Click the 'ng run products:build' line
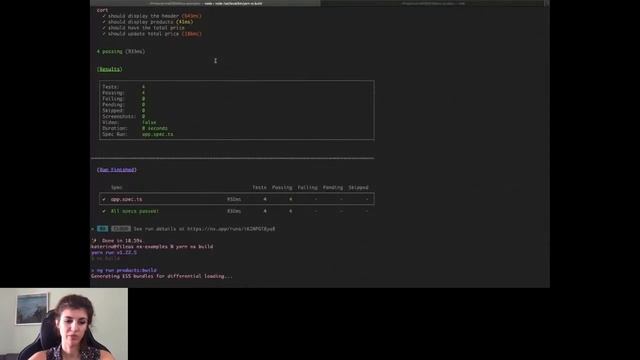Image resolution: width=640 pixels, height=360 pixels. 124,270
